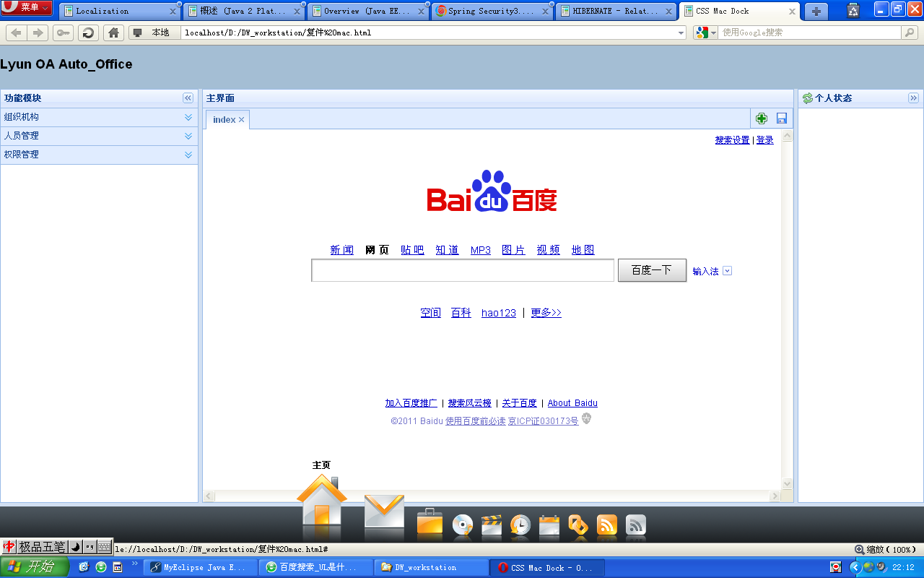Reload the page with the refresh icon
Screen dimensions: 924x578
coord(88,33)
